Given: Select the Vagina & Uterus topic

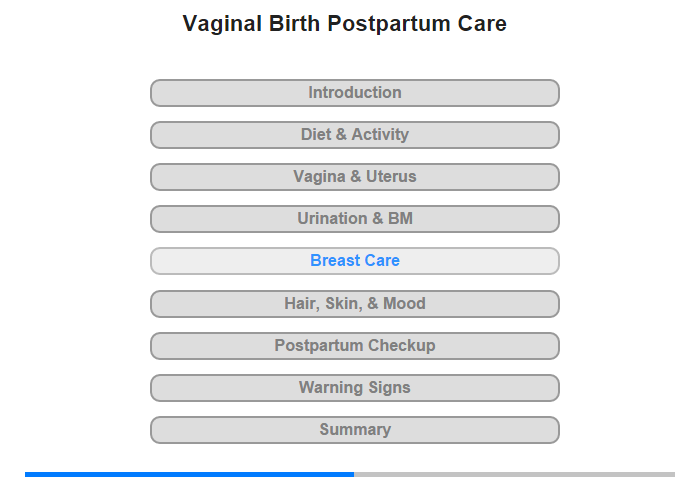Looking at the screenshot, I should tap(354, 177).
